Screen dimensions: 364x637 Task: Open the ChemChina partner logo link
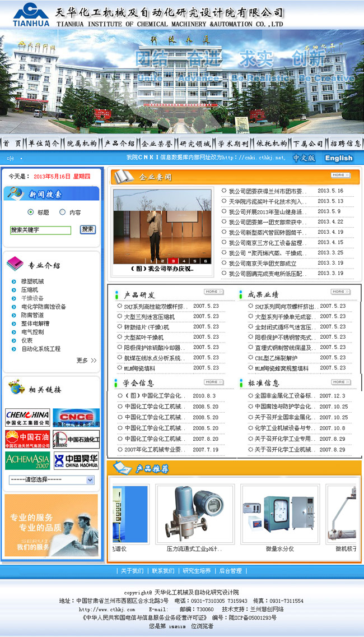pos(27,418)
